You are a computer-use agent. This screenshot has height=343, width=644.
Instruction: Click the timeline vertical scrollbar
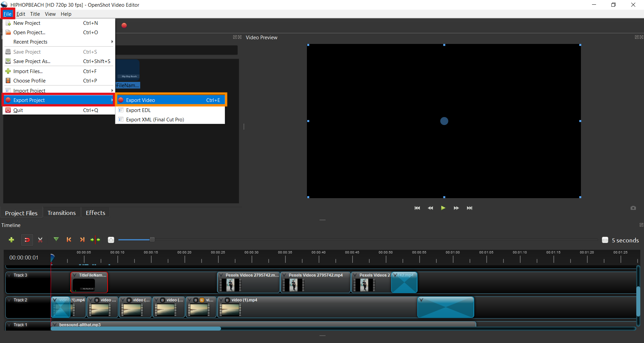pos(638,301)
